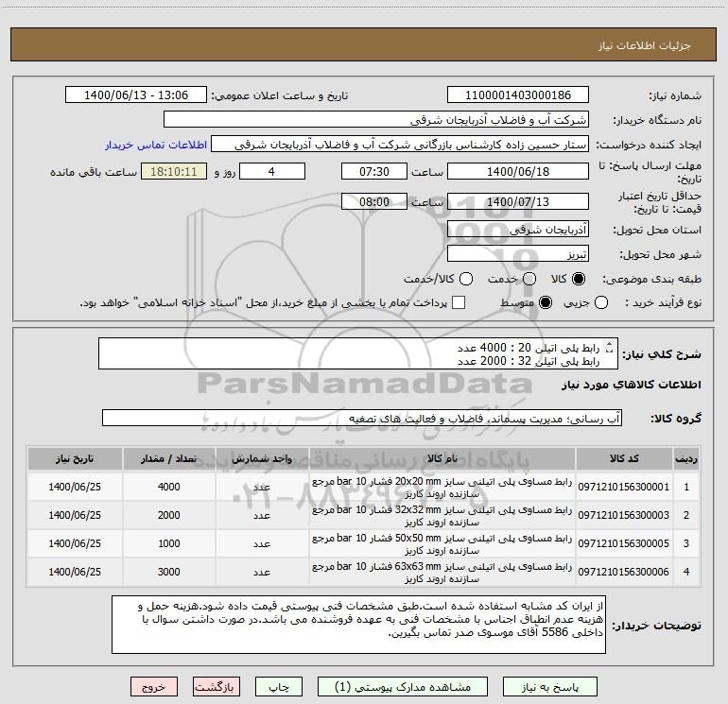Viewport: 728px width, 704px height.
Task: Click quantity cell 1000
Action: pos(168,543)
